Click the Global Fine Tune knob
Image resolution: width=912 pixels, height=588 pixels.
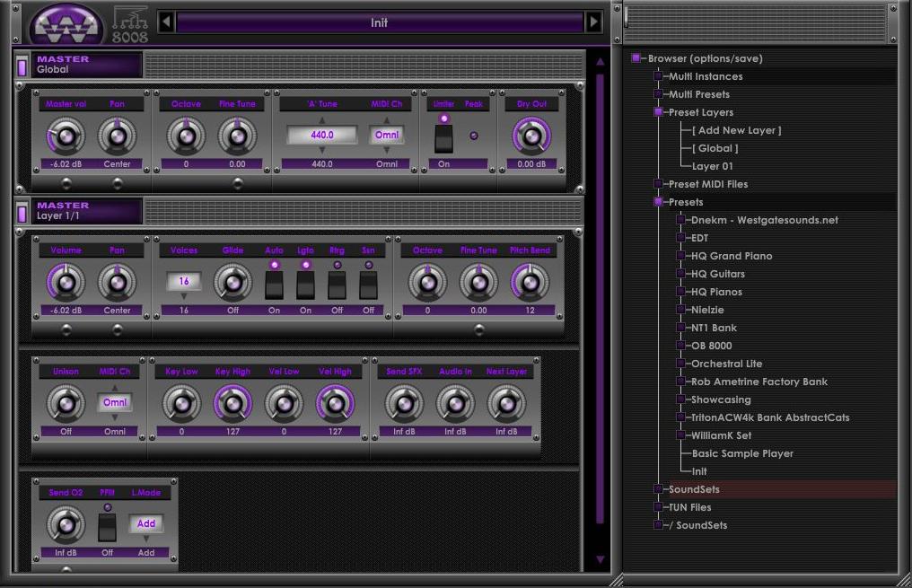[x=237, y=136]
